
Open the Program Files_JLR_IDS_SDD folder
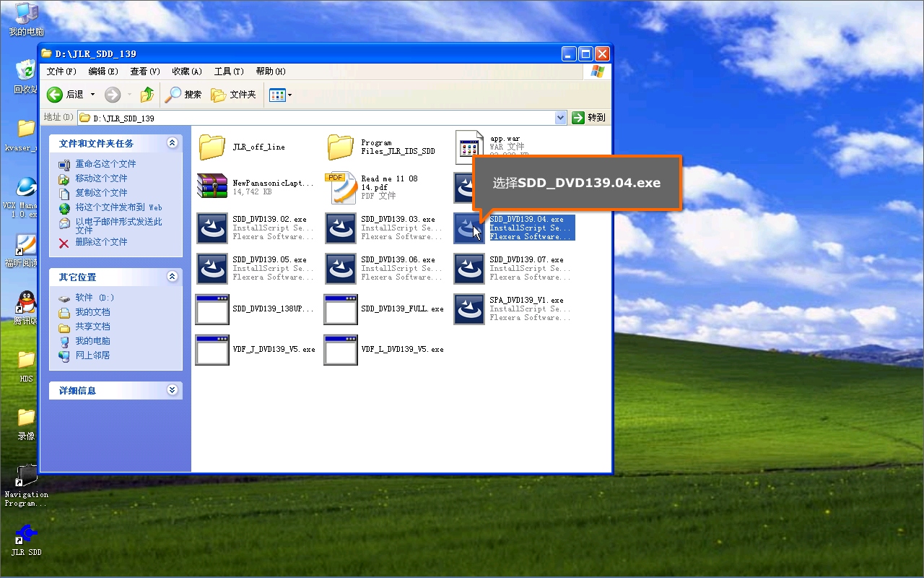click(x=341, y=147)
